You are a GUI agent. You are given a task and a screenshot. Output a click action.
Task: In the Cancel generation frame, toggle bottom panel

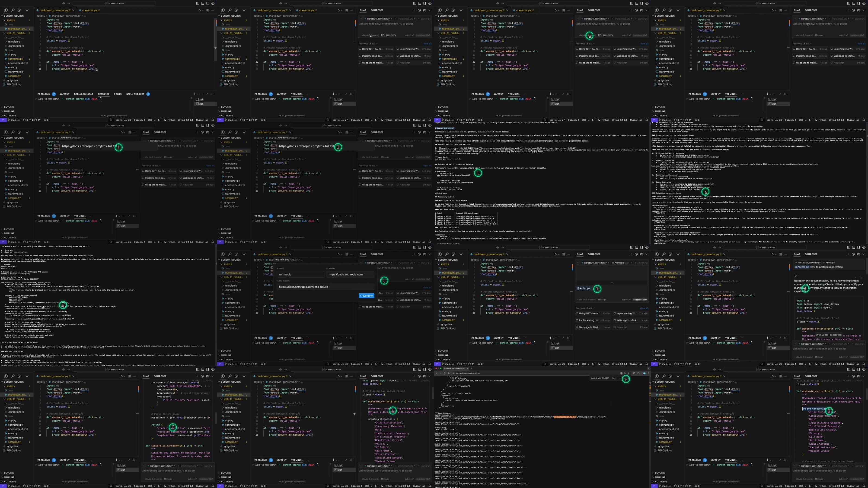[854, 248]
